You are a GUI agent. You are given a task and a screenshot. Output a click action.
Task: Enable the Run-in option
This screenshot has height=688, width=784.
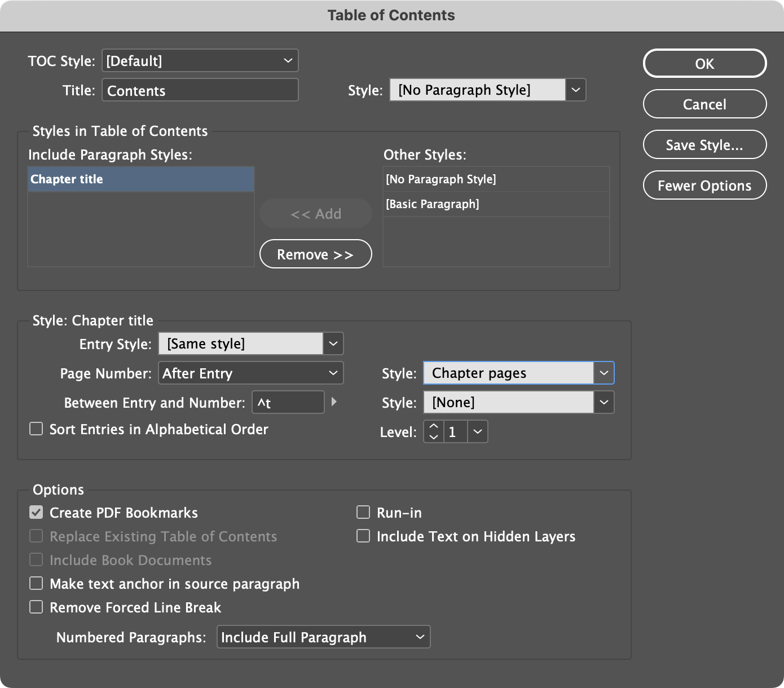(x=363, y=512)
